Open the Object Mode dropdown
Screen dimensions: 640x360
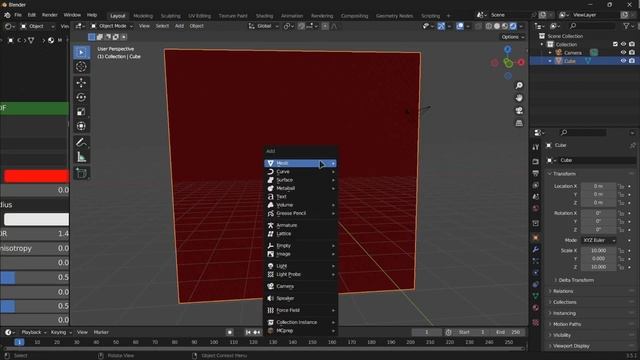(112, 26)
